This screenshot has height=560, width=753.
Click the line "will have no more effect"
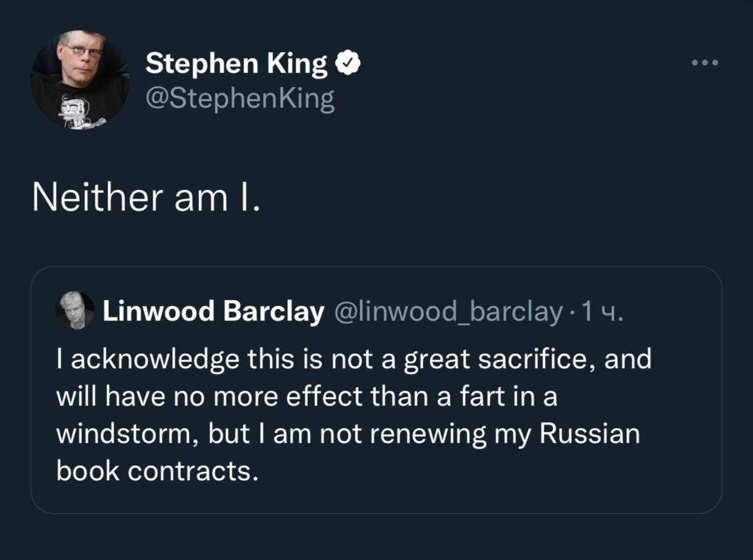pyautogui.click(x=307, y=397)
